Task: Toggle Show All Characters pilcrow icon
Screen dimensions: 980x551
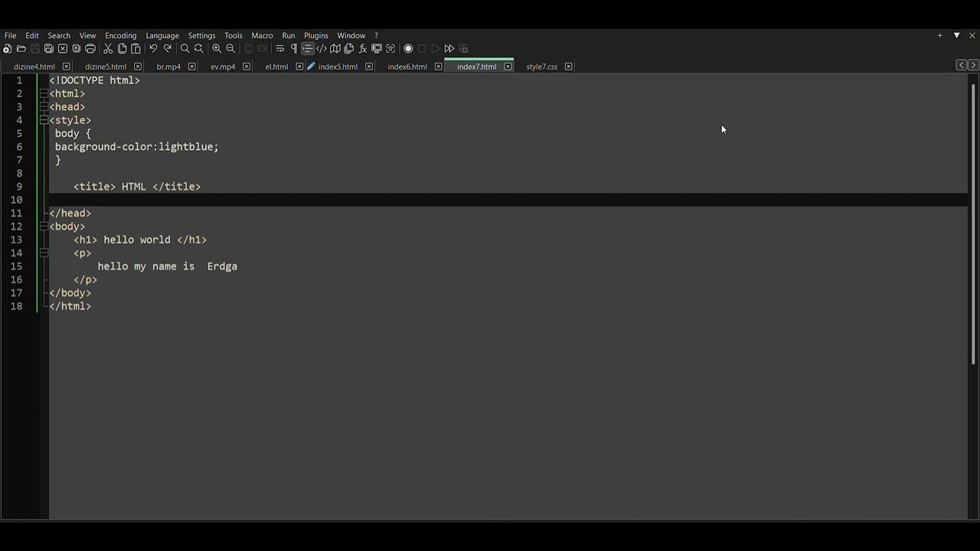Action: pos(293,48)
